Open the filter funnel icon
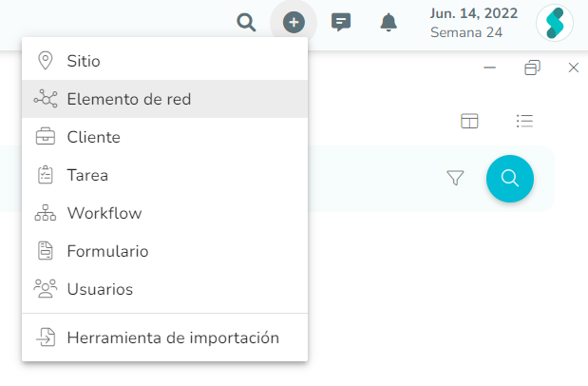Image resolution: width=588 pixels, height=386 pixels. point(455,178)
